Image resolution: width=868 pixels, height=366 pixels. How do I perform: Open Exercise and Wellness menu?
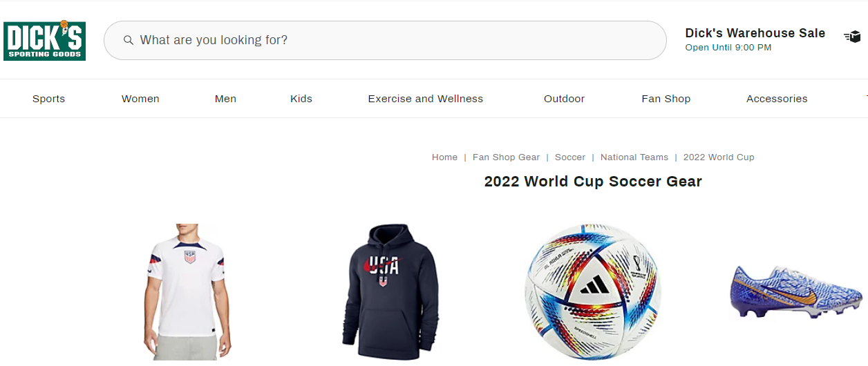(425, 99)
